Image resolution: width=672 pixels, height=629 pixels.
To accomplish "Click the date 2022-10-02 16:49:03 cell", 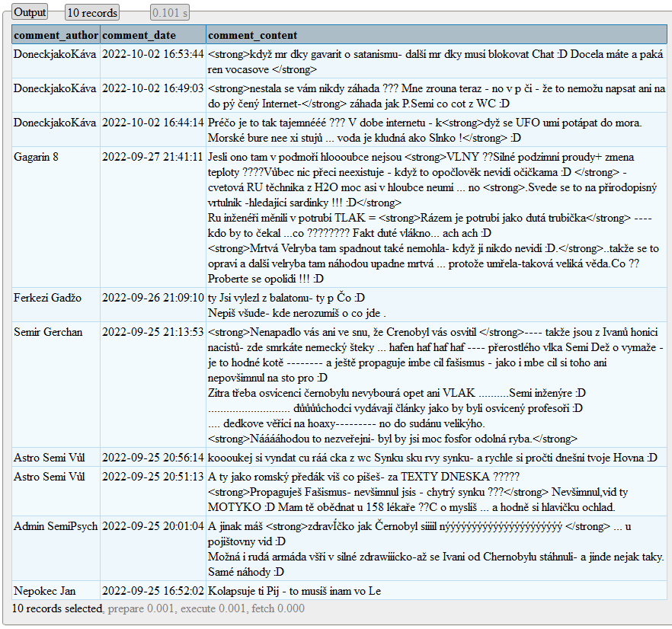I will [152, 88].
